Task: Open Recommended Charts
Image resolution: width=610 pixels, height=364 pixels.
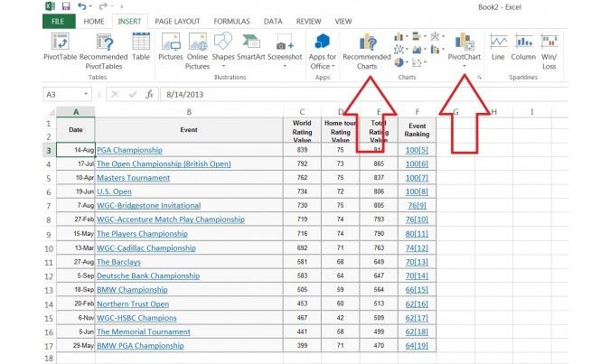Action: coord(367,51)
